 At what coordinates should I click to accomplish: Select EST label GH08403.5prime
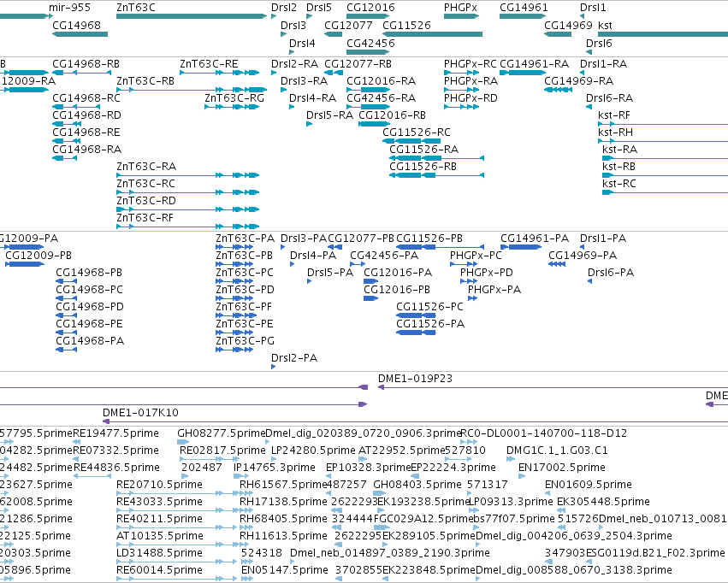point(417,484)
